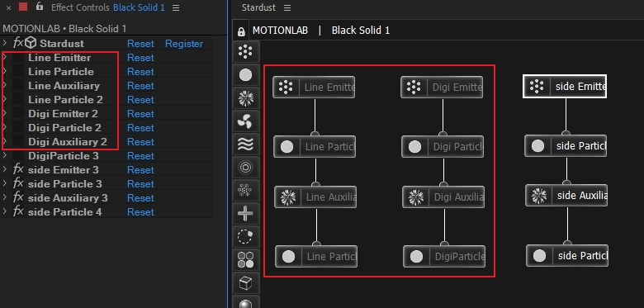Select the four-circles Replica icon
644x308 pixels.
point(245,259)
